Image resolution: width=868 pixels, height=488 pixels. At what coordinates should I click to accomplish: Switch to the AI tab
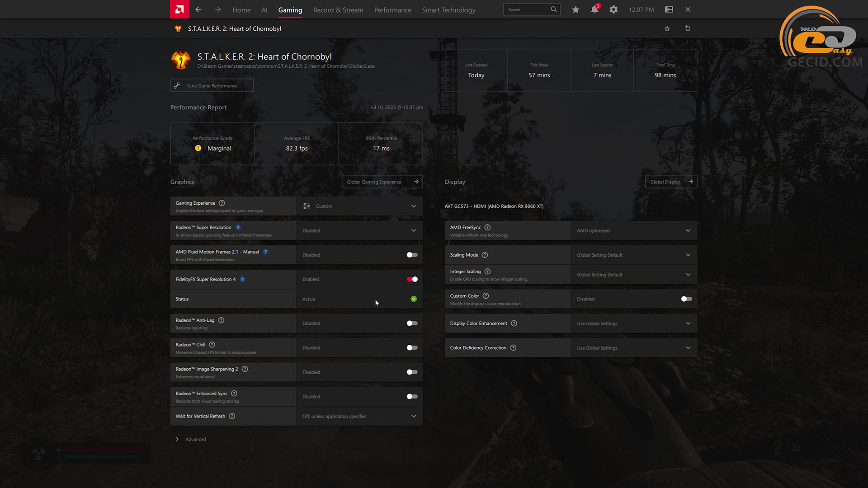264,10
